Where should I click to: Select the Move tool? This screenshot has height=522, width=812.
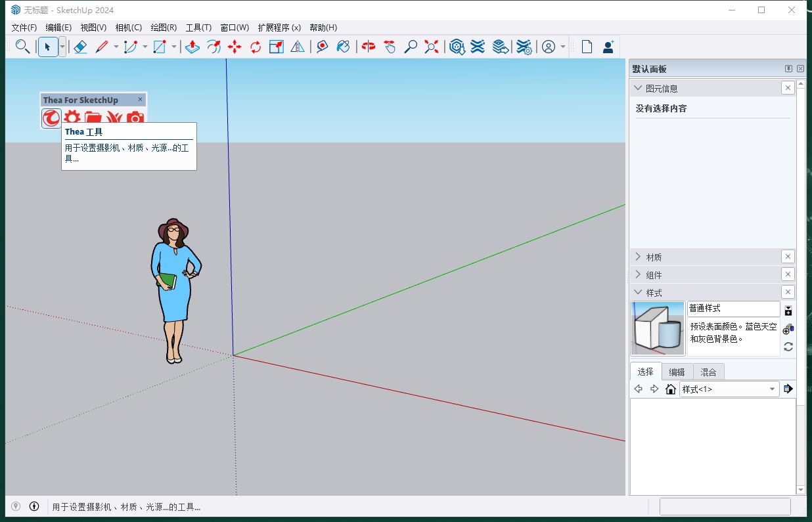[x=235, y=47]
